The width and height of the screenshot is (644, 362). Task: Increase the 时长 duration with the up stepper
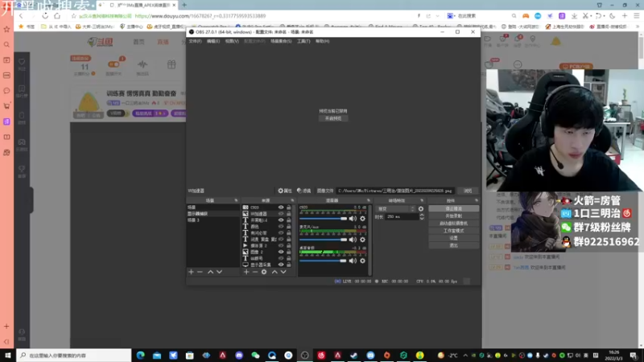point(422,215)
